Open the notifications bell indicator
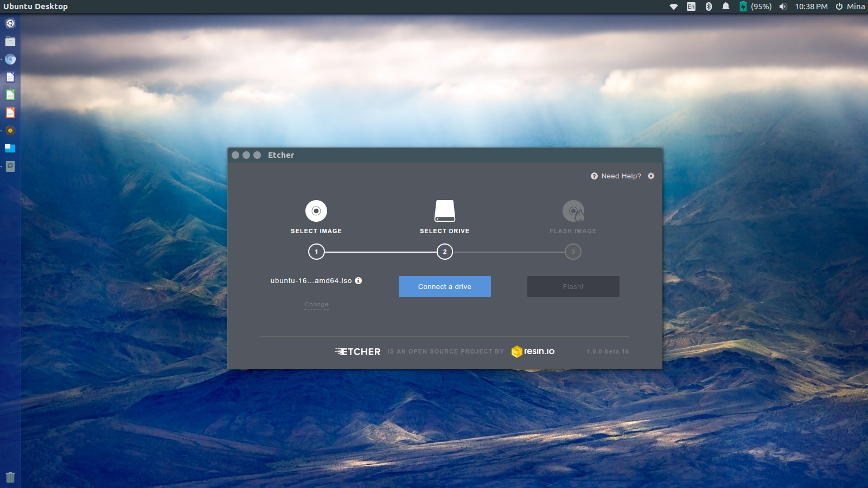This screenshot has height=488, width=868. [x=726, y=7]
